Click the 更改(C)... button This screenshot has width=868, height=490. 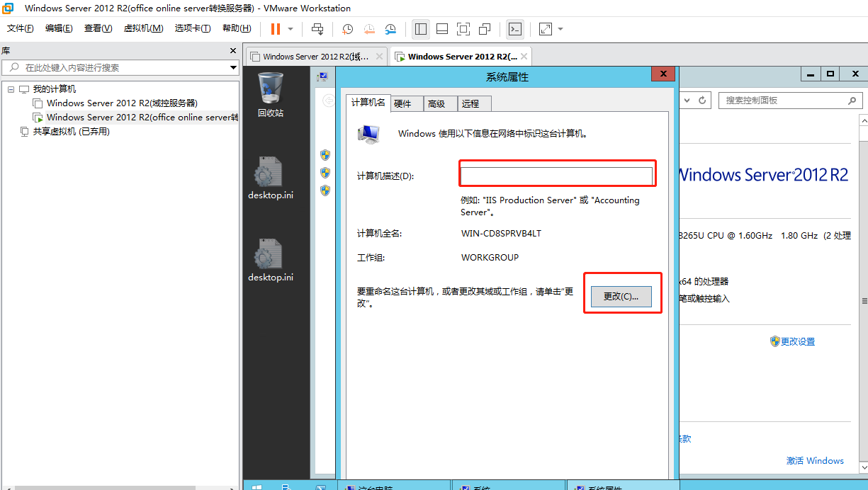(621, 296)
